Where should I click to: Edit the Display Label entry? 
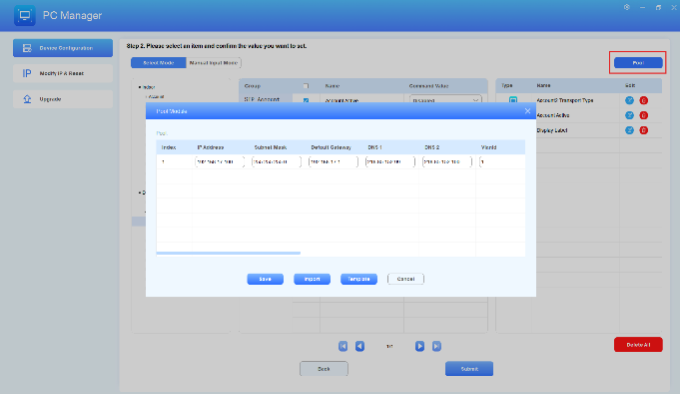point(629,130)
